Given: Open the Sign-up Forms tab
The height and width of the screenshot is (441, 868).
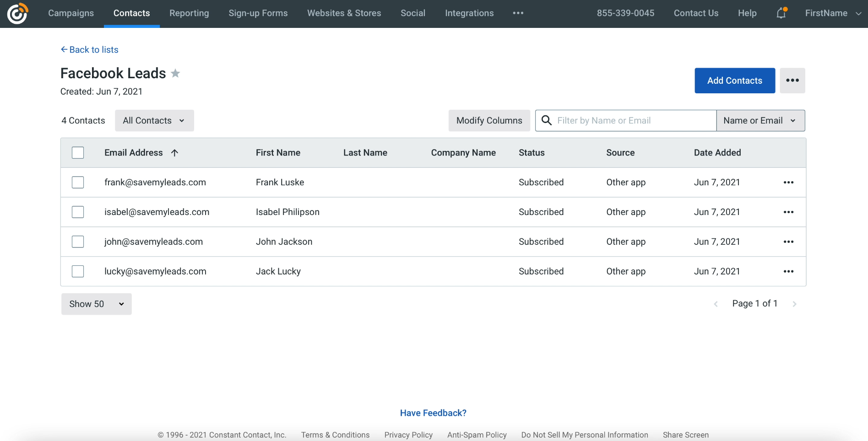Looking at the screenshot, I should pos(258,13).
